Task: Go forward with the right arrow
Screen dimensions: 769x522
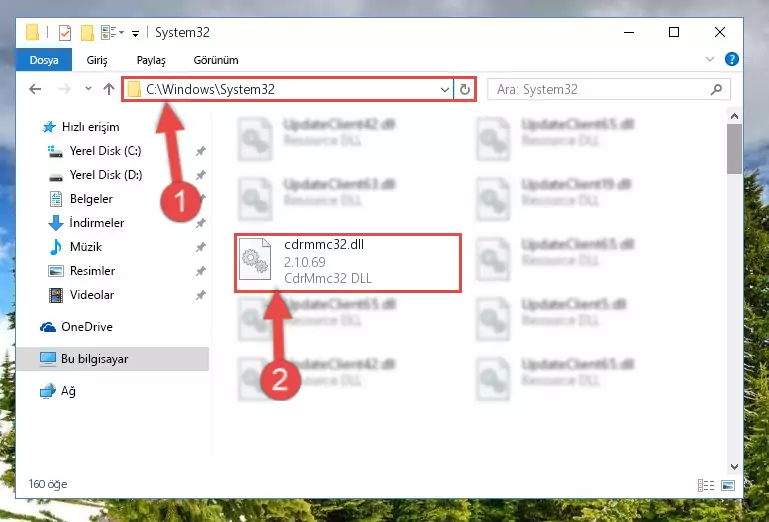Action: [x=64, y=89]
